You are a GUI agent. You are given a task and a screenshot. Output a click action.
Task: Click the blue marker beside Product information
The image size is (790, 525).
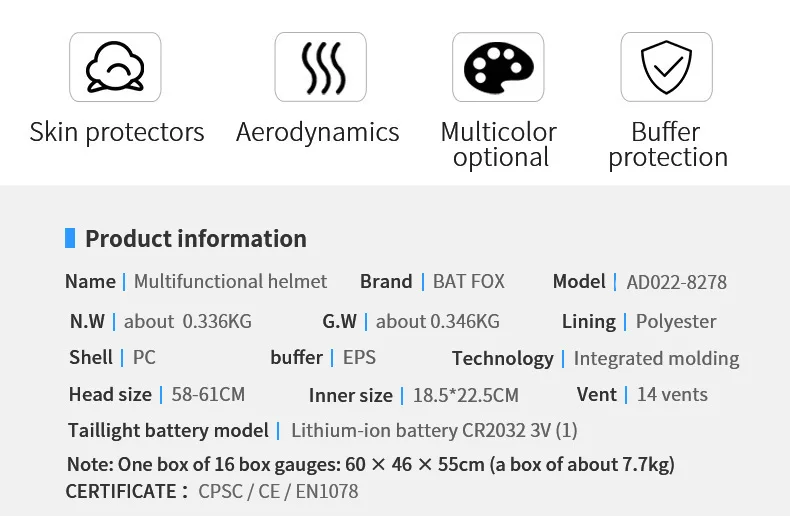coord(70,238)
